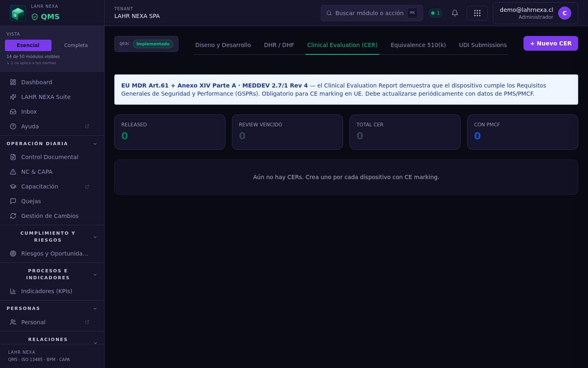Click the Quejas speech bubble icon
This screenshot has width=588, height=368.
pyautogui.click(x=13, y=201)
